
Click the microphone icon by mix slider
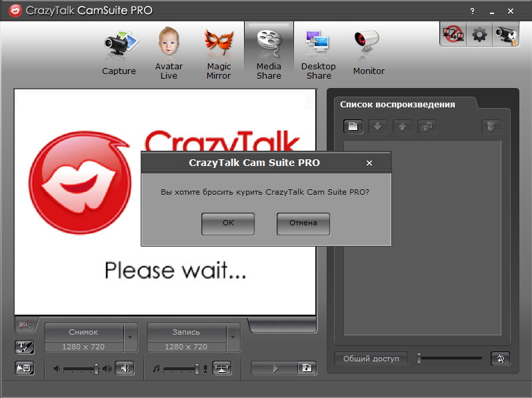(x=205, y=369)
